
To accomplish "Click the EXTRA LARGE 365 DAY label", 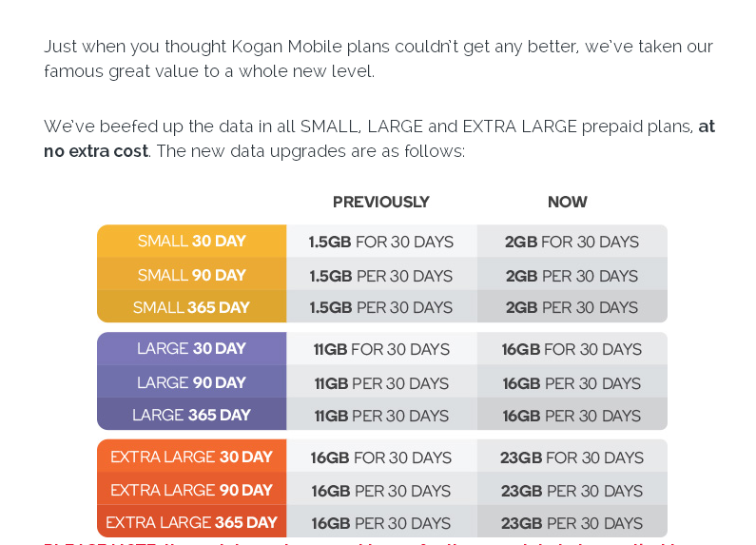I will pyautogui.click(x=192, y=522).
